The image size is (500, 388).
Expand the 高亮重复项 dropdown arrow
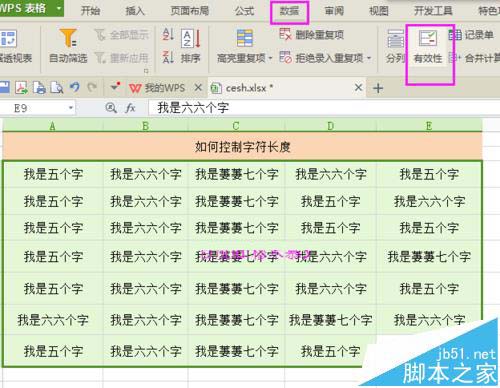270,59
